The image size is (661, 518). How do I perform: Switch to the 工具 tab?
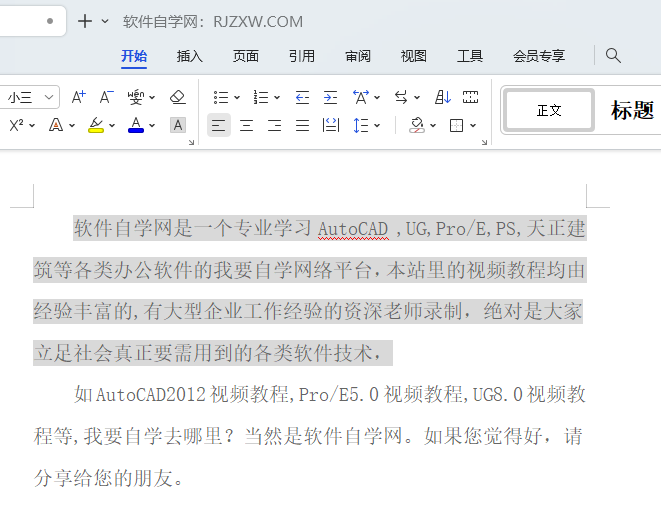(x=470, y=56)
